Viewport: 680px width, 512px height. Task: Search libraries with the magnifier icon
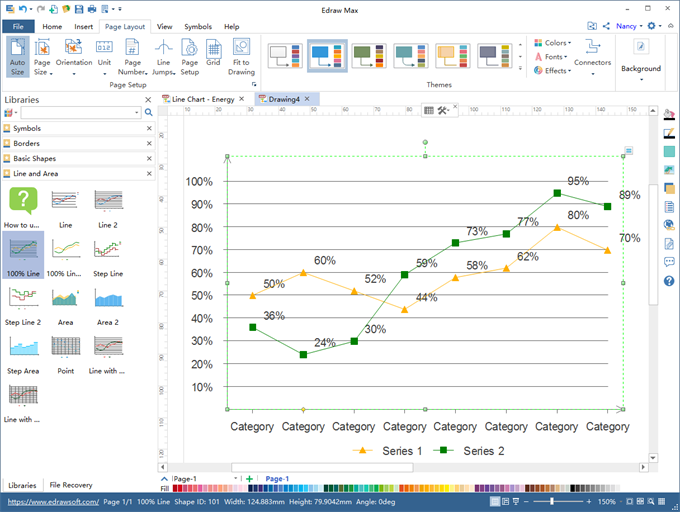click(x=149, y=113)
